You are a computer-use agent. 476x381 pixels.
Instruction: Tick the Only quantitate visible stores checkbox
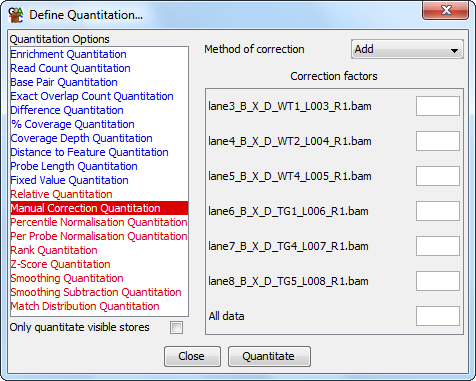coord(176,327)
